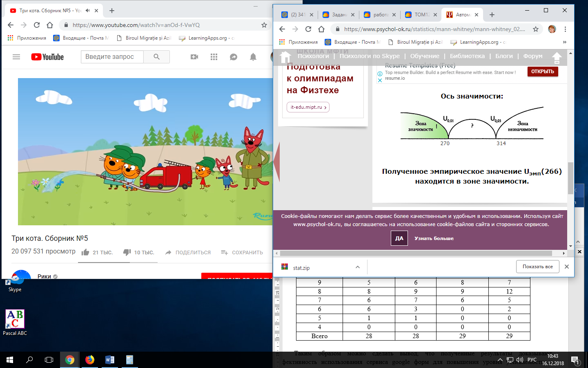
Task: Click the page's vertical scrollbar thumb
Action: pos(570,178)
